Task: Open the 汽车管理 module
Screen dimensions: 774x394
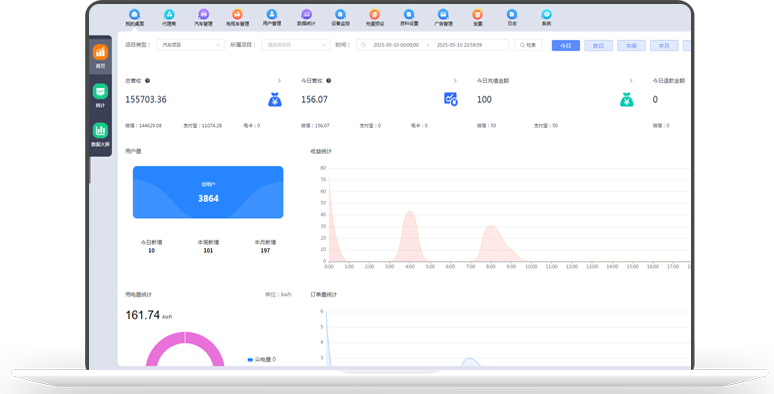Action: (203, 18)
